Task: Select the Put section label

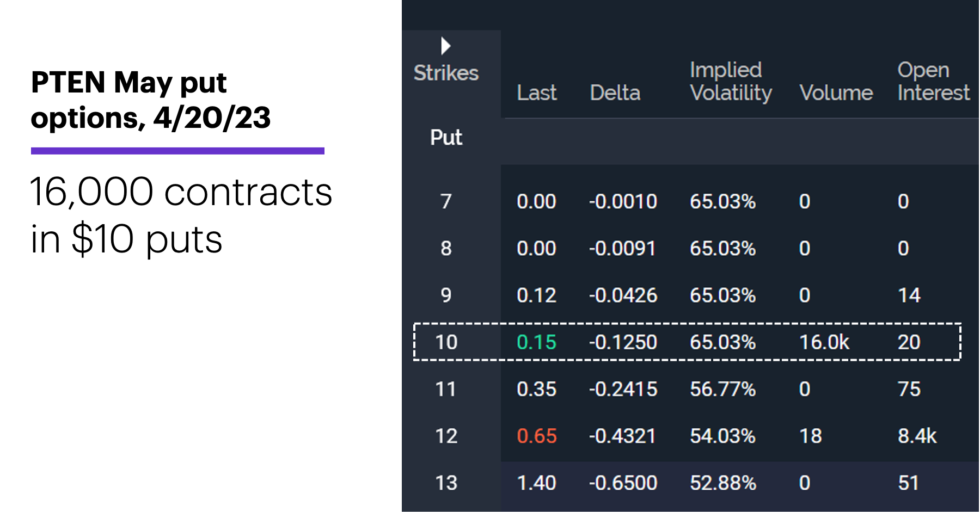Action: point(446,138)
